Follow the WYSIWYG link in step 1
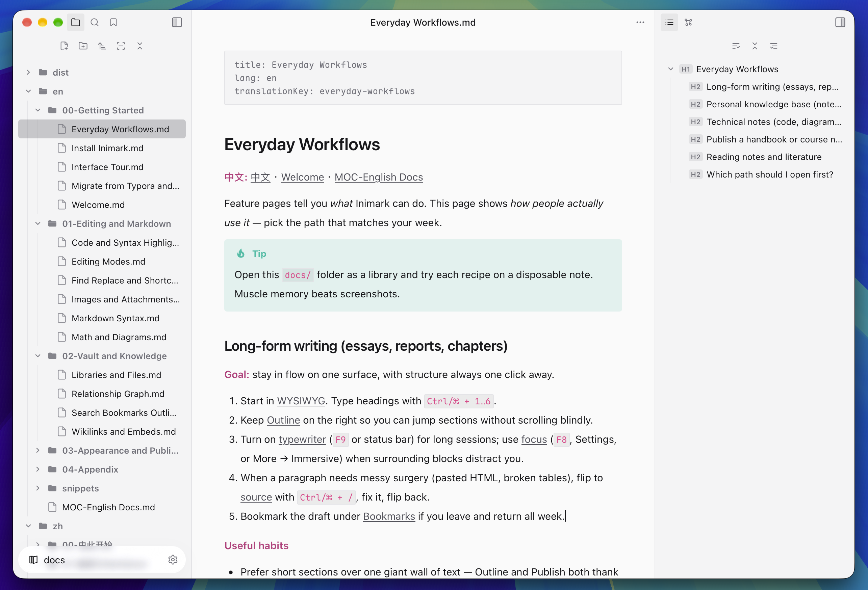This screenshot has width=868, height=590. (x=301, y=401)
